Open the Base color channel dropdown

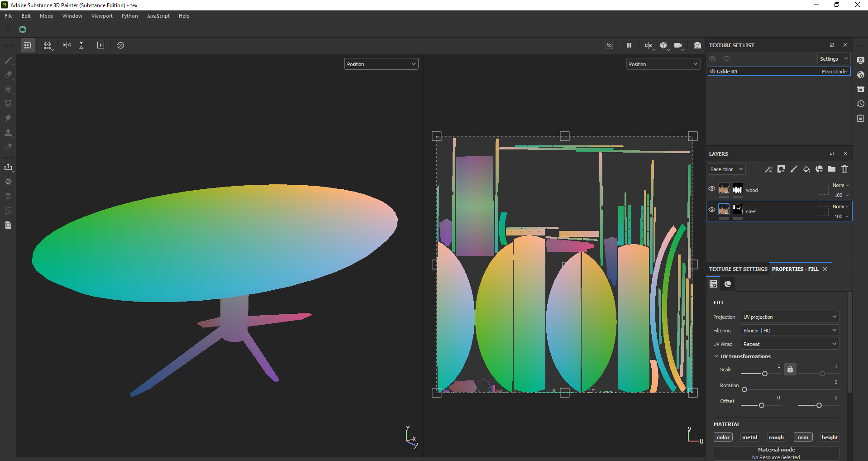point(726,169)
